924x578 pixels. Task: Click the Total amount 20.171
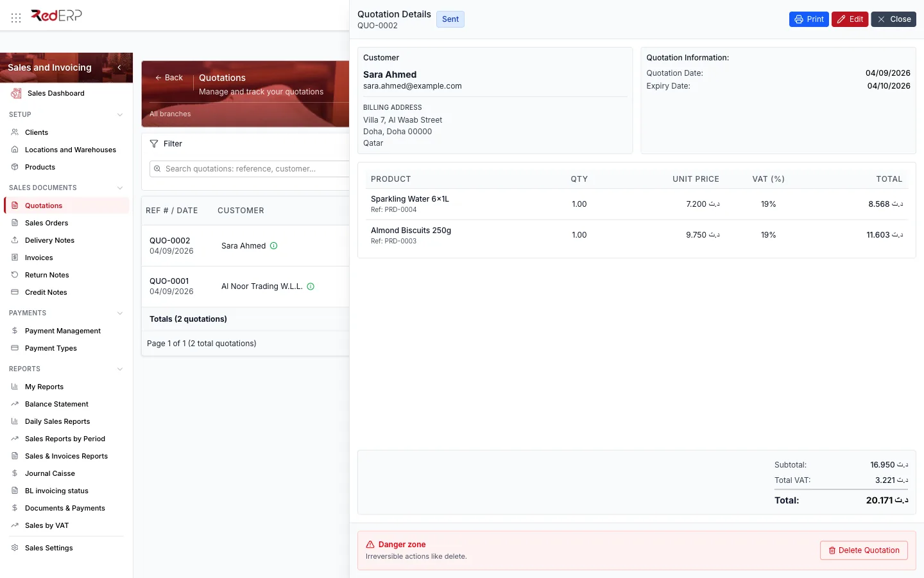coord(887,500)
